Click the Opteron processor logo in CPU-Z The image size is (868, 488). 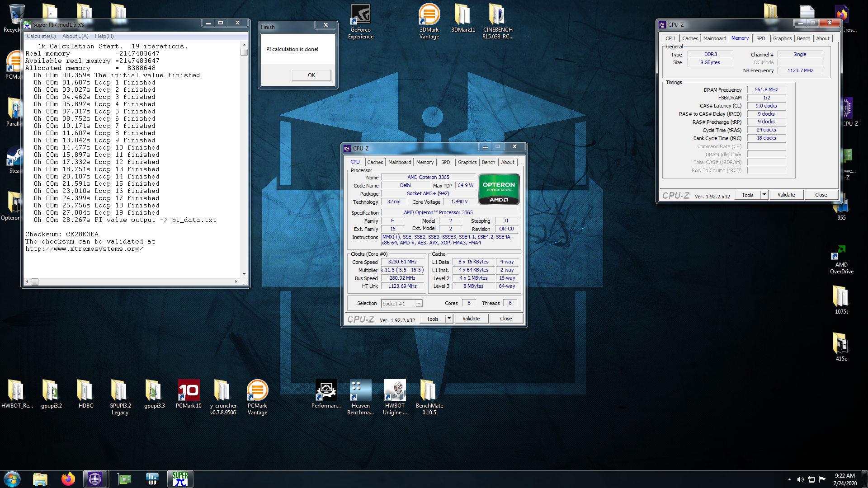(x=499, y=189)
